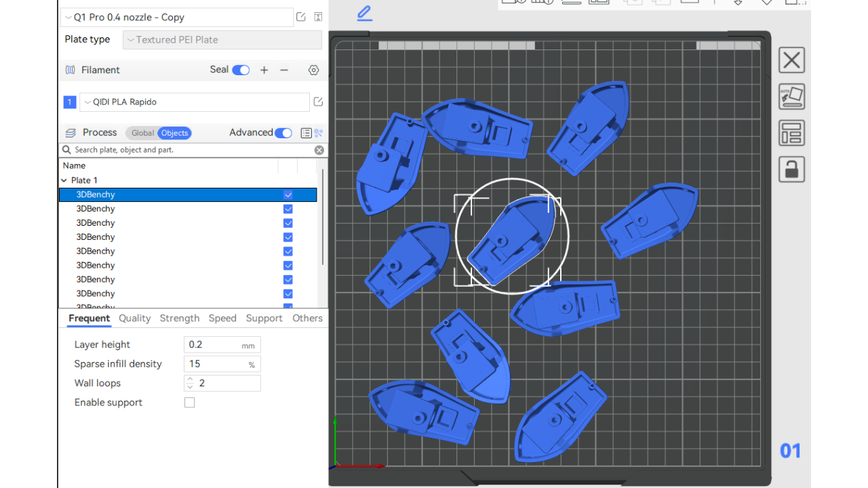The width and height of the screenshot is (868, 488).
Task: Click the auto-orient plate icon
Action: (791, 97)
